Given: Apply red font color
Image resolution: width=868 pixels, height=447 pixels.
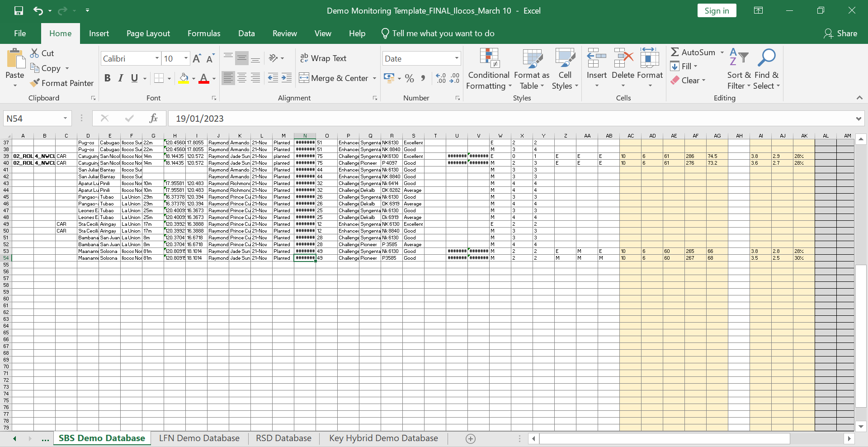Looking at the screenshot, I should point(204,78).
